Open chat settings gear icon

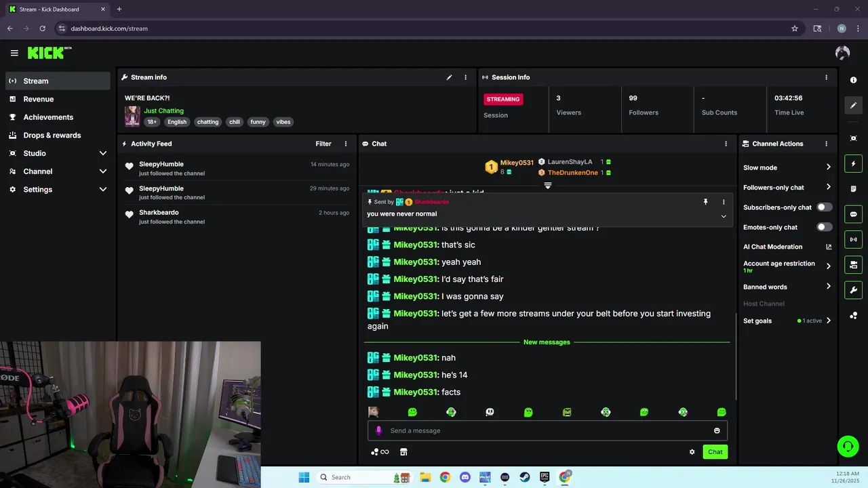coord(692,452)
